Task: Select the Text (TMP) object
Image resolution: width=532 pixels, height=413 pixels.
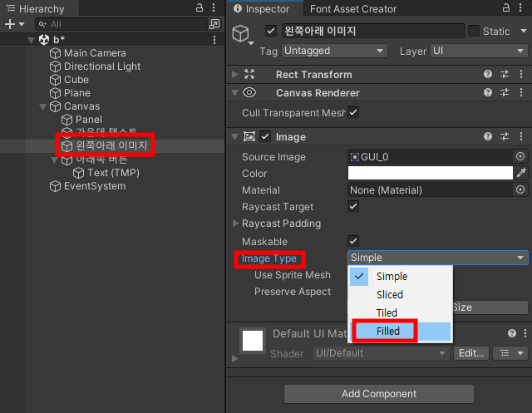Action: tap(113, 173)
